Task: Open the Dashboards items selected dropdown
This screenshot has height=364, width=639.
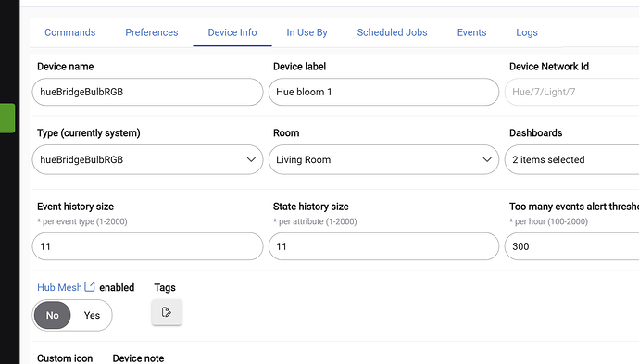Action: coord(571,160)
